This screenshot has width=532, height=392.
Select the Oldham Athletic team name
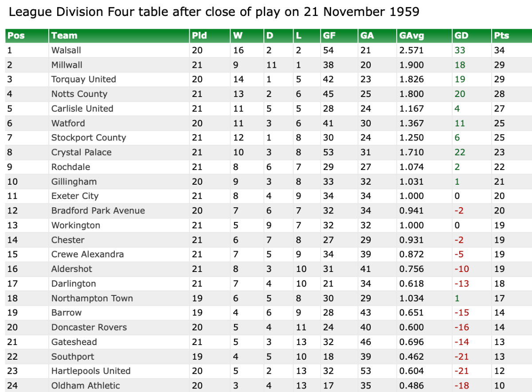tap(86, 386)
